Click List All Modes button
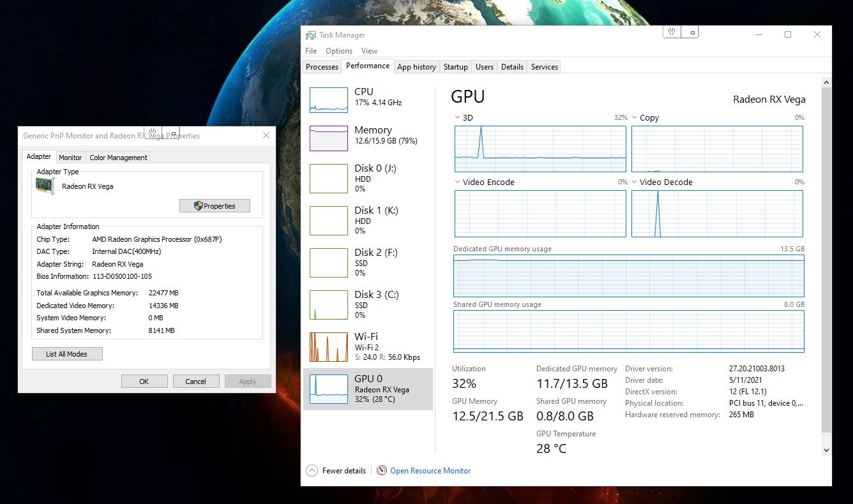This screenshot has height=504, width=853. [67, 354]
